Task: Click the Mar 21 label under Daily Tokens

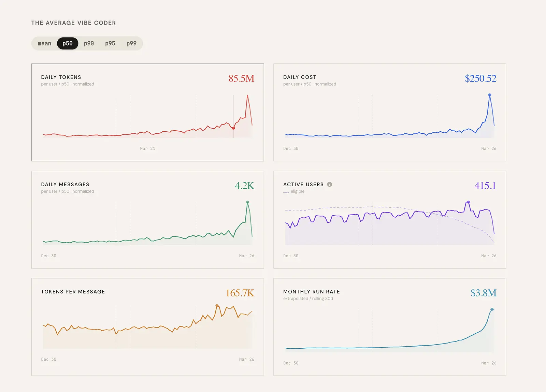Action: pyautogui.click(x=148, y=148)
